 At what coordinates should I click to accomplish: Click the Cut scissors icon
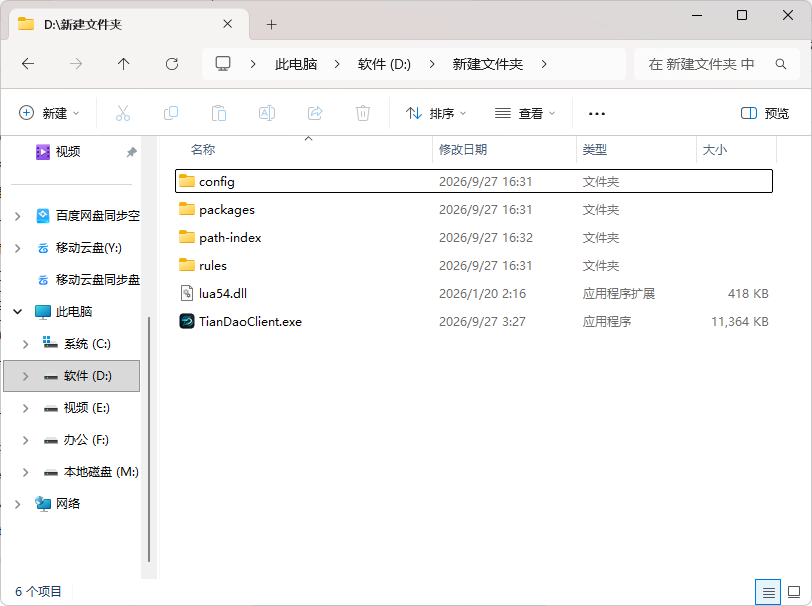[x=123, y=113]
